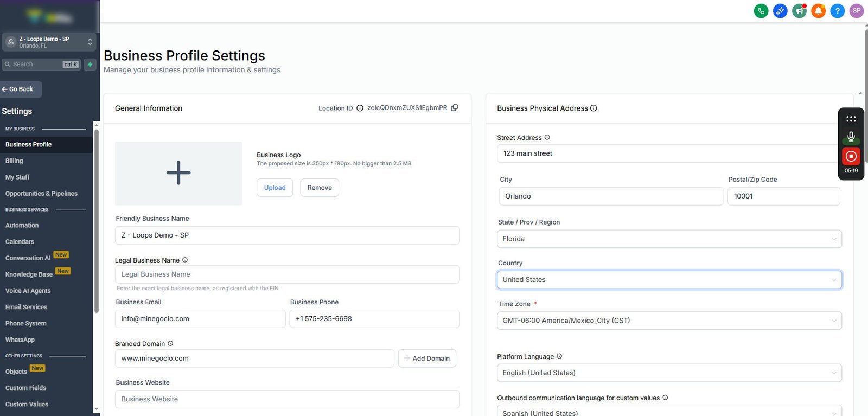Click the Business Website input field
The height and width of the screenshot is (416, 868).
point(288,399)
